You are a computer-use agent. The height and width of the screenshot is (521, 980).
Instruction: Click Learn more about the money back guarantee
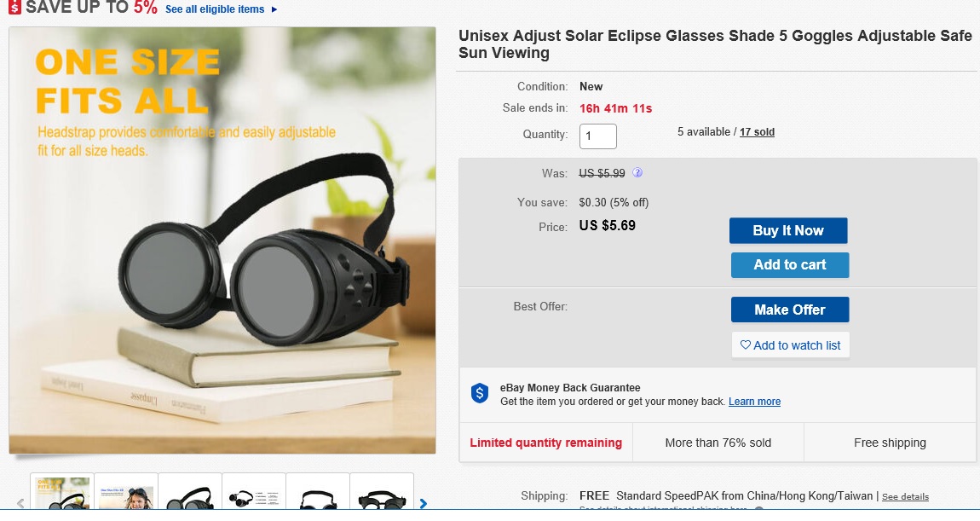(x=754, y=402)
